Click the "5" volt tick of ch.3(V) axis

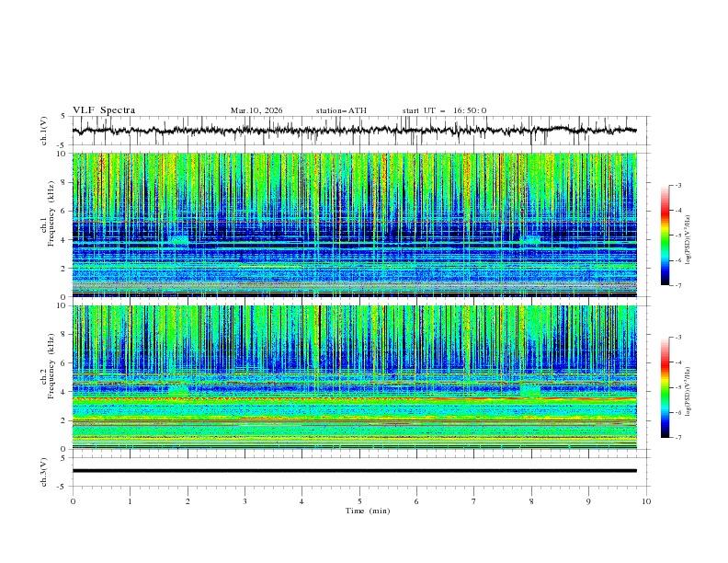click(x=64, y=458)
